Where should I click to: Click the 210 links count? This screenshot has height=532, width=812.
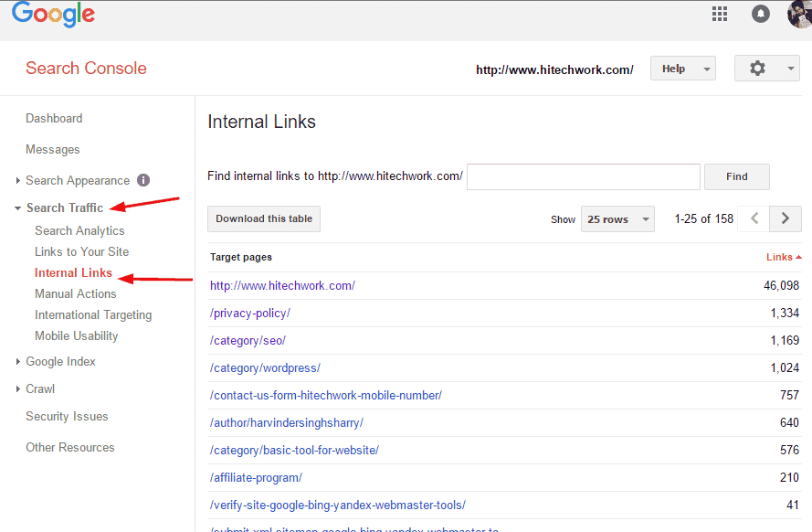(x=789, y=478)
